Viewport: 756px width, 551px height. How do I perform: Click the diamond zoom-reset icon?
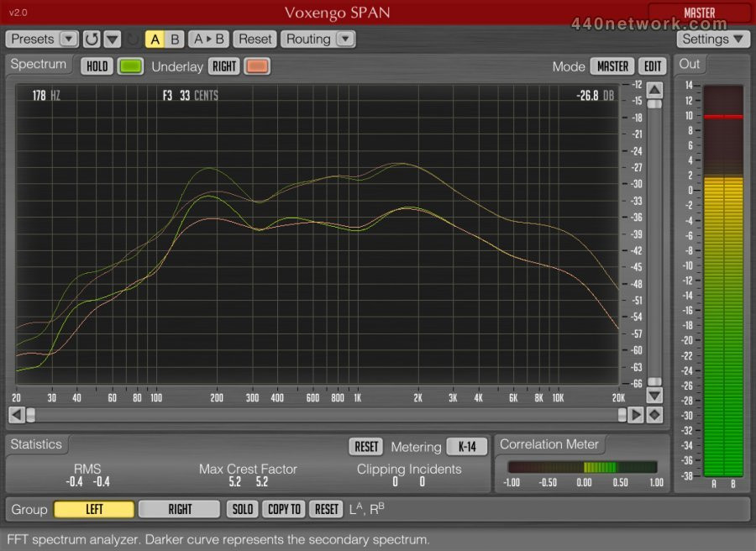[654, 415]
